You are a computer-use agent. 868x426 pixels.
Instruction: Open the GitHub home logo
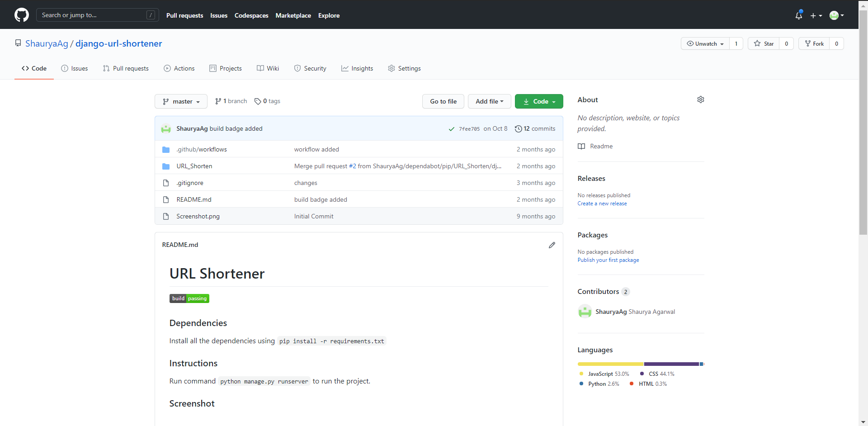pyautogui.click(x=22, y=15)
